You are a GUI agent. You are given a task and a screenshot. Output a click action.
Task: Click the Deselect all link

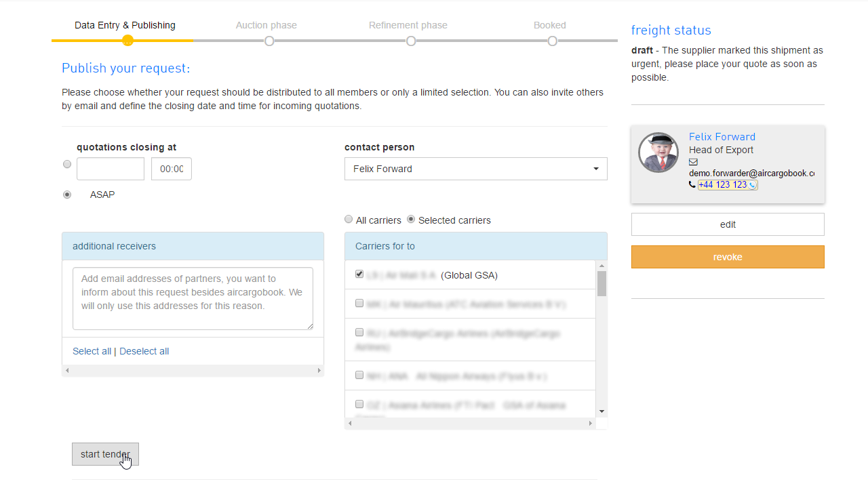144,351
